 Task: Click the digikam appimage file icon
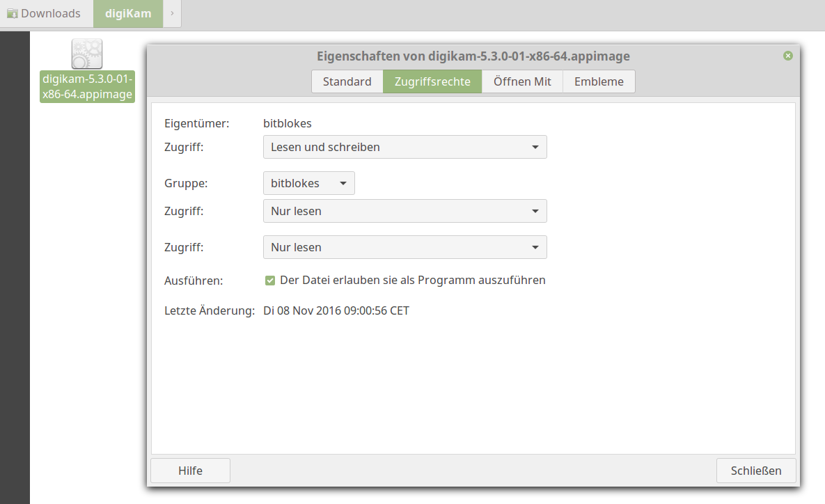[87, 54]
